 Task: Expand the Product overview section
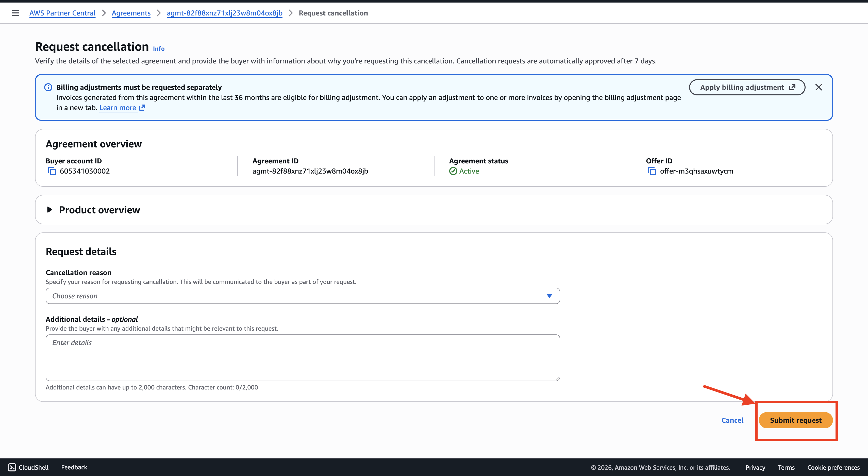tap(49, 210)
